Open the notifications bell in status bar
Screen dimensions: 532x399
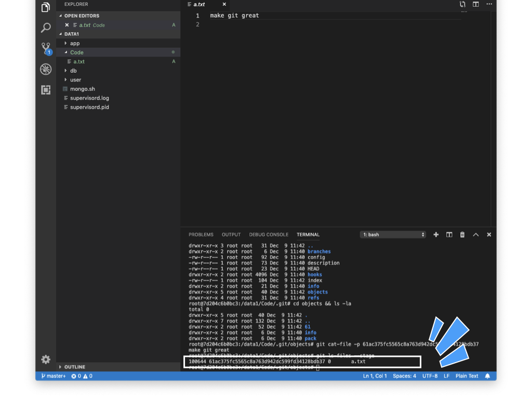(487, 376)
